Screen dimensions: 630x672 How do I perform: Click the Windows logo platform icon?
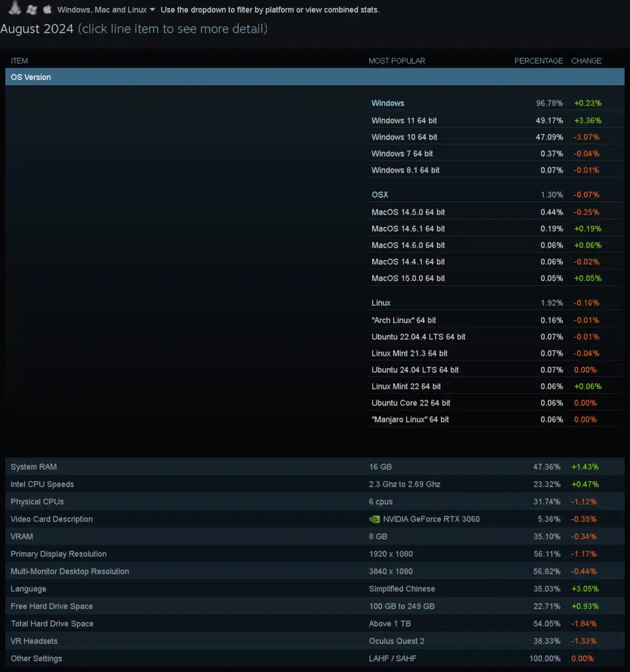click(31, 9)
